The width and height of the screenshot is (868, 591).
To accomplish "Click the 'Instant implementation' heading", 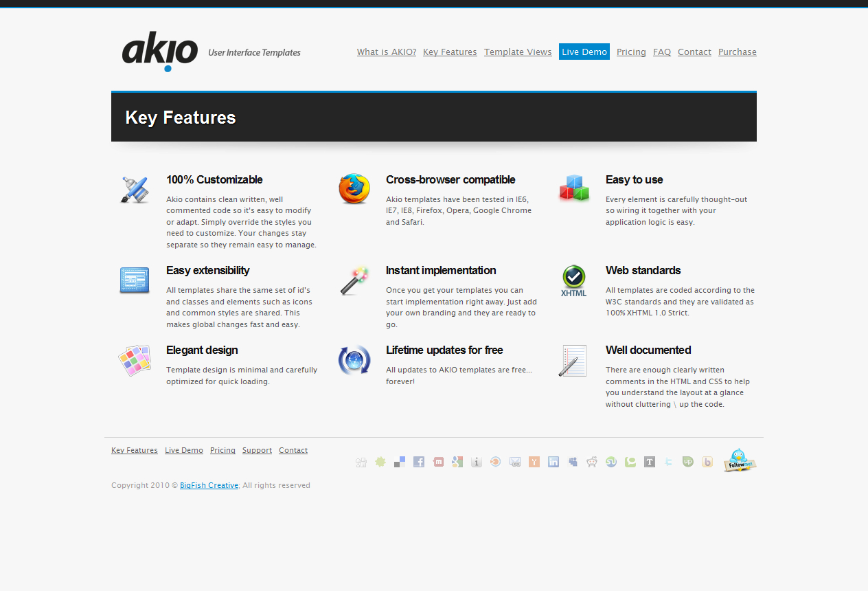I will (441, 271).
